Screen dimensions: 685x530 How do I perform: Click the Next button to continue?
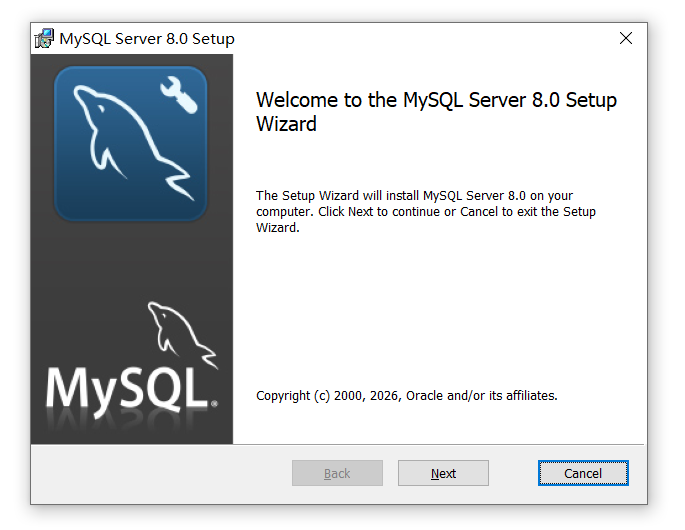[x=443, y=473]
